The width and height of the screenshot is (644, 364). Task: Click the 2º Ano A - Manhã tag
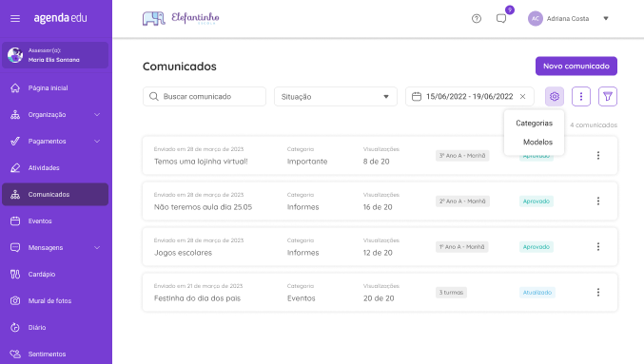click(x=462, y=201)
